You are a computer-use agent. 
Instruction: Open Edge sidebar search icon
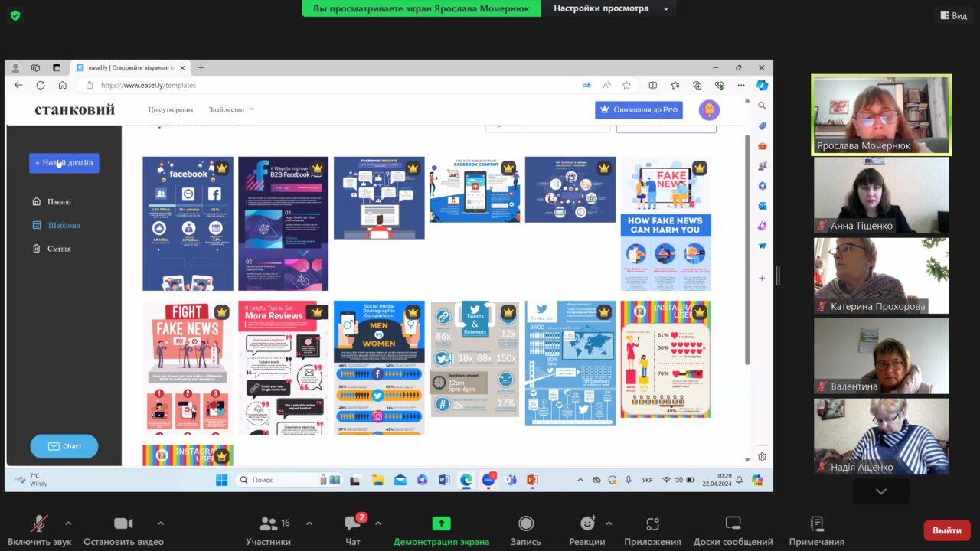762,106
